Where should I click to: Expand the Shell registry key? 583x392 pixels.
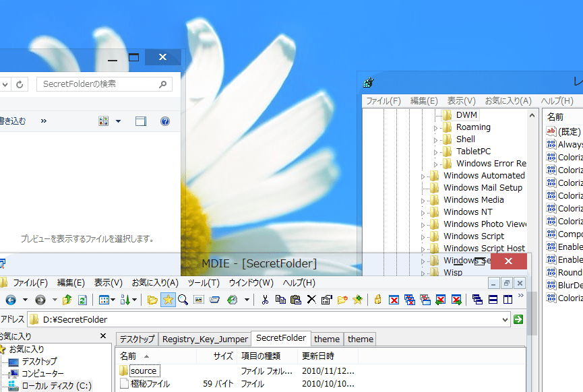coord(436,141)
